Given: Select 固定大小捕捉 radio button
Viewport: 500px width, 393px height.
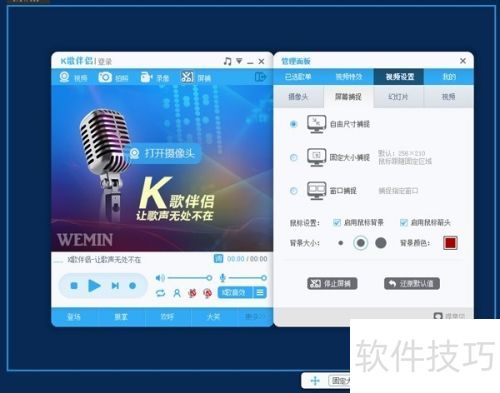Looking at the screenshot, I should 293,157.
